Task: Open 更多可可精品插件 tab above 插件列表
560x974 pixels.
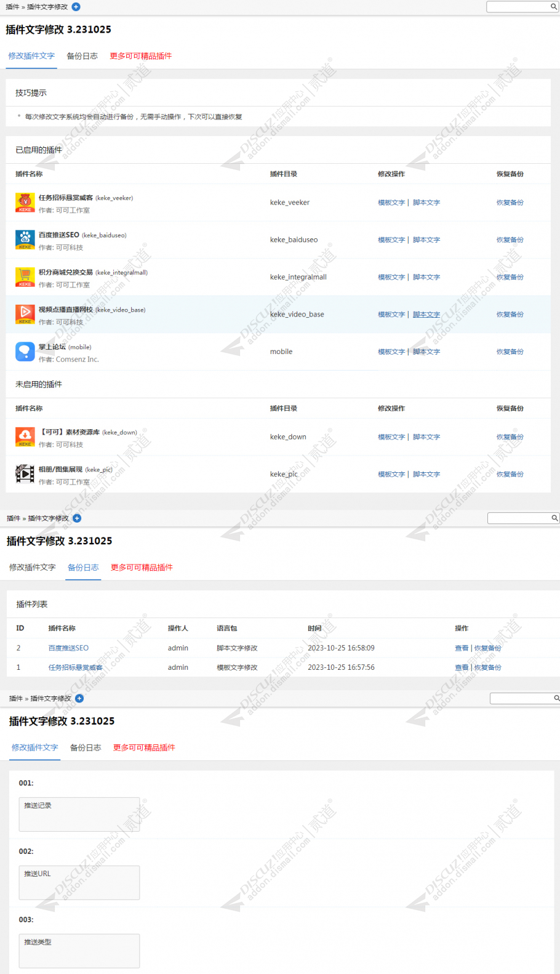Action: pyautogui.click(x=142, y=568)
